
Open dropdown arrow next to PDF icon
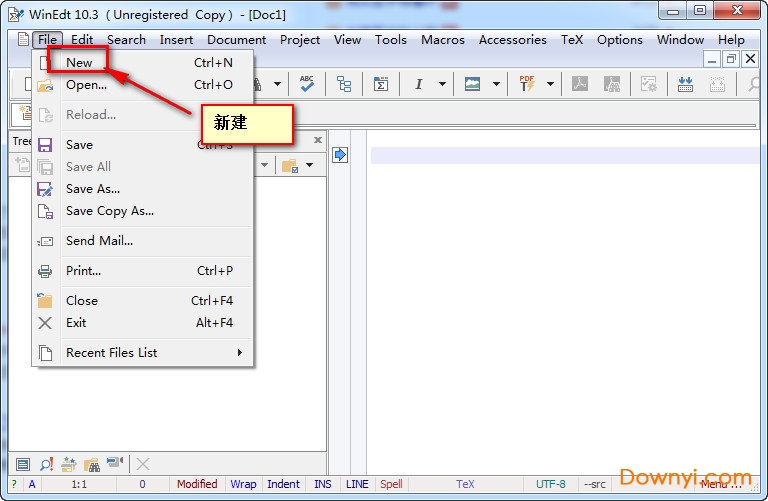pos(550,84)
